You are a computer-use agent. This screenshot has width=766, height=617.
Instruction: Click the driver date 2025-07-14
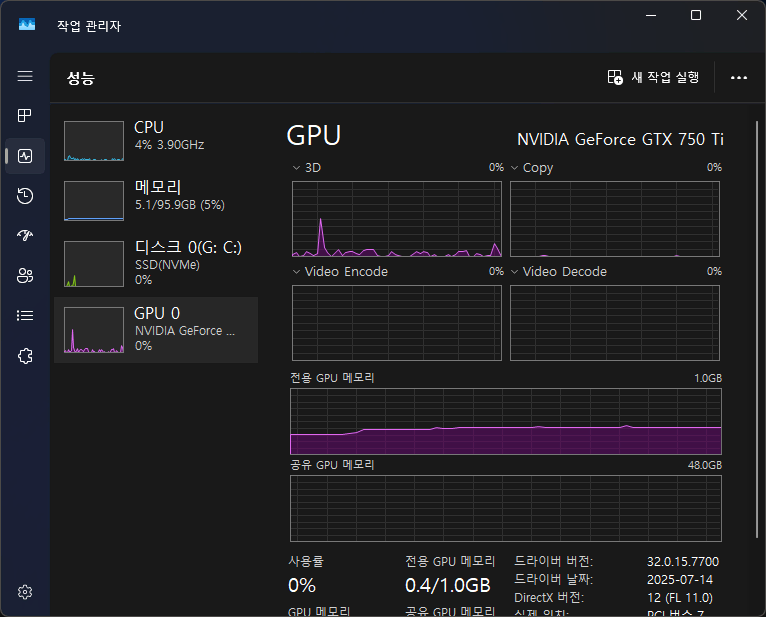(x=680, y=580)
